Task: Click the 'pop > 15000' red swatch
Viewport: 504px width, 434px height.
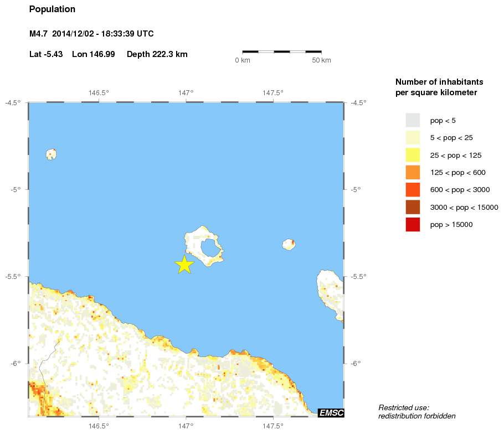Action: click(x=413, y=225)
